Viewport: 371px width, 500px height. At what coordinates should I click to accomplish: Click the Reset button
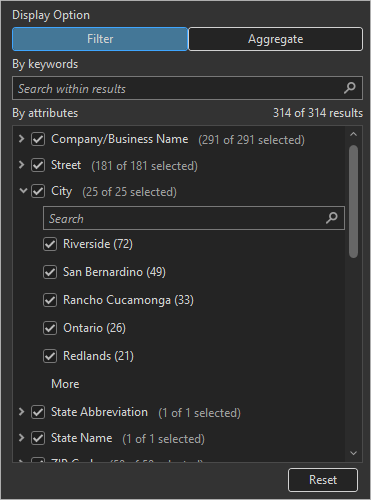click(323, 480)
